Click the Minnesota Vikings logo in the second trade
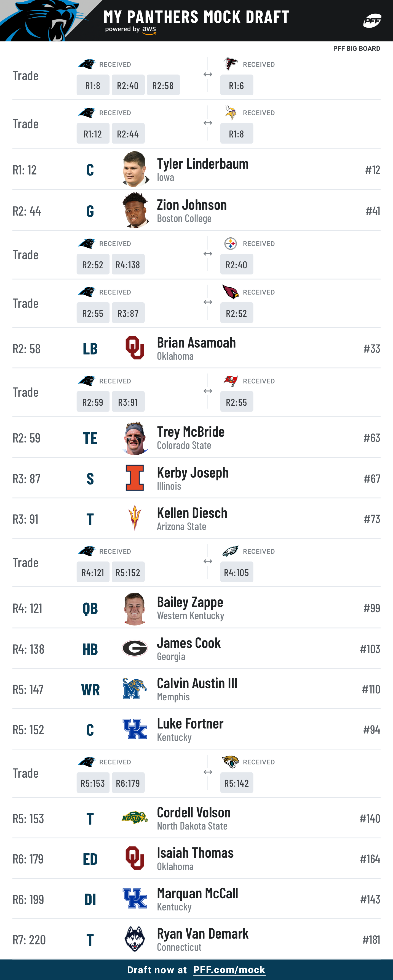This screenshot has width=393, height=980. pos(230,112)
